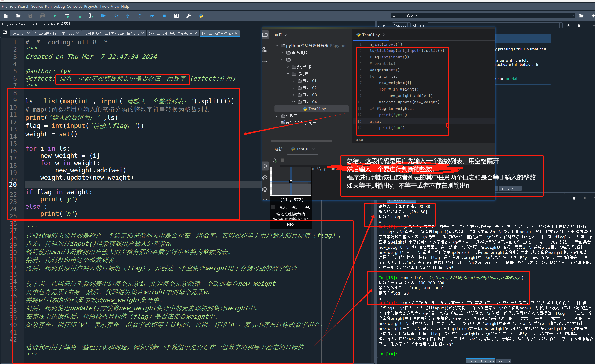595x364 pixels.
Task: Open the PYTHONPATH manager python icon
Action: (201, 16)
